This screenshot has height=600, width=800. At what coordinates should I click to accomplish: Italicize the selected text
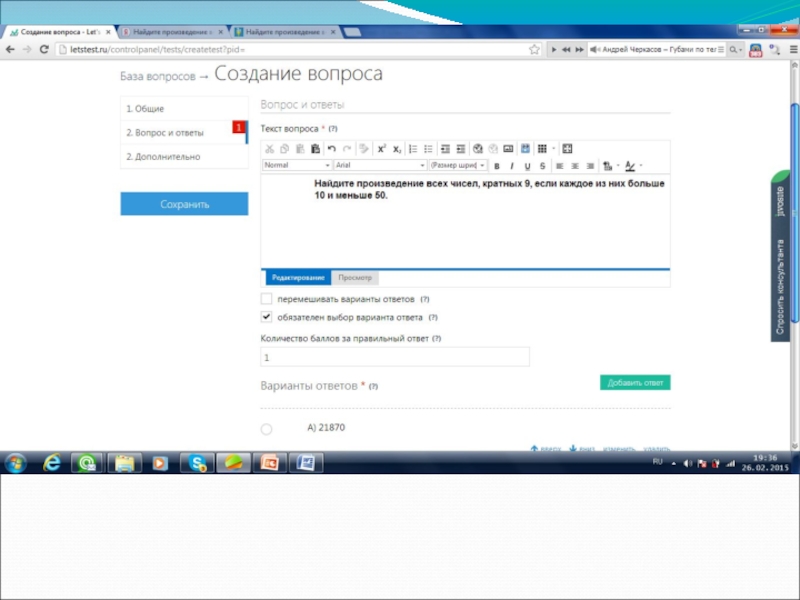(512, 166)
